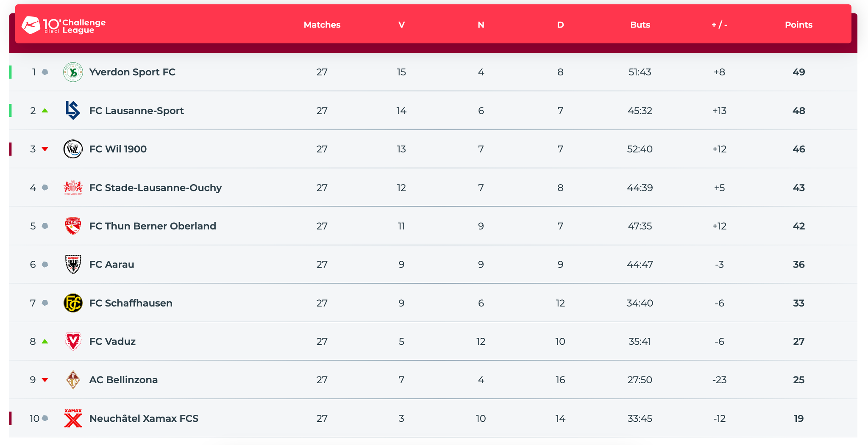
Task: Click the FC Stade-Lausanne-Ouchy crest
Action: [x=73, y=188]
